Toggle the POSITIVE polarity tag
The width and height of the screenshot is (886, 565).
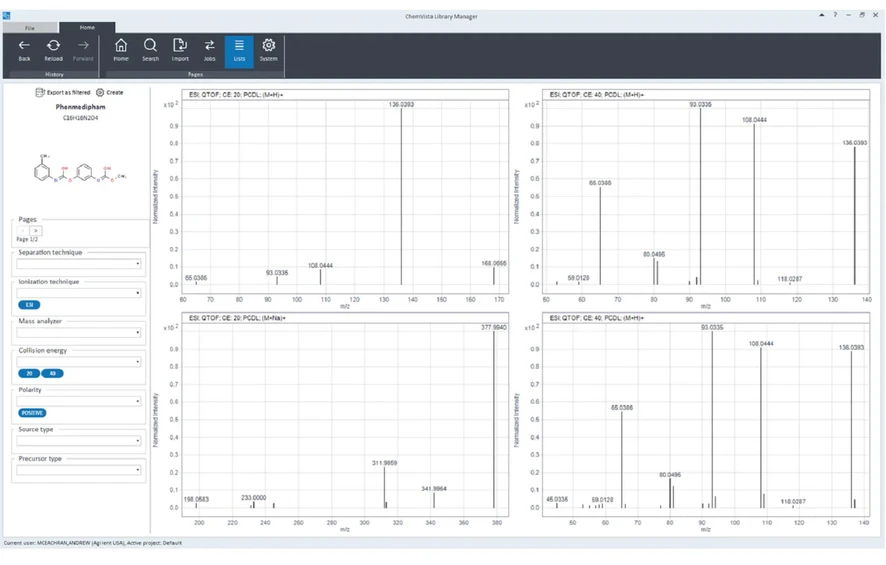pyautogui.click(x=32, y=413)
